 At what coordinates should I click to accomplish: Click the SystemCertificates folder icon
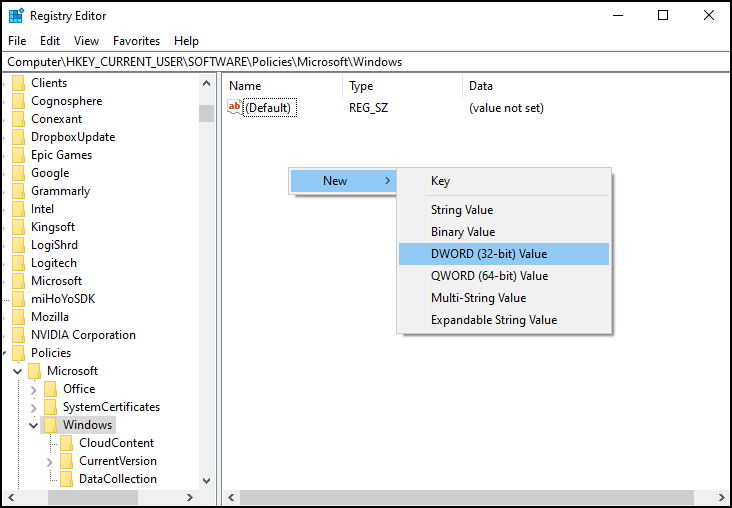[50, 407]
